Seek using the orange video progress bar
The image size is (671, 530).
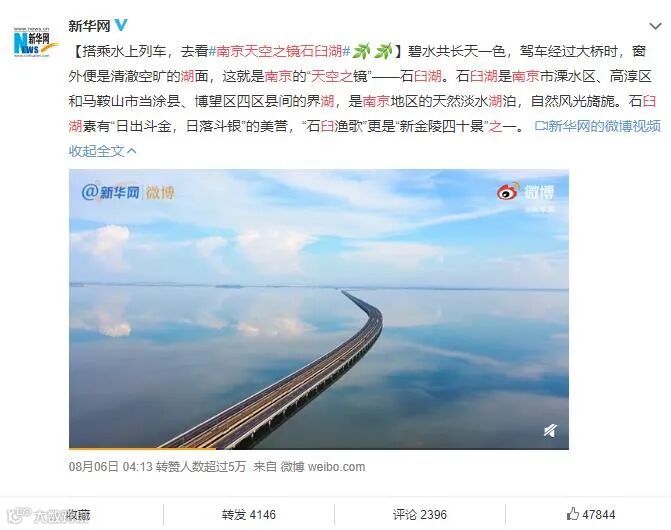[319, 448]
